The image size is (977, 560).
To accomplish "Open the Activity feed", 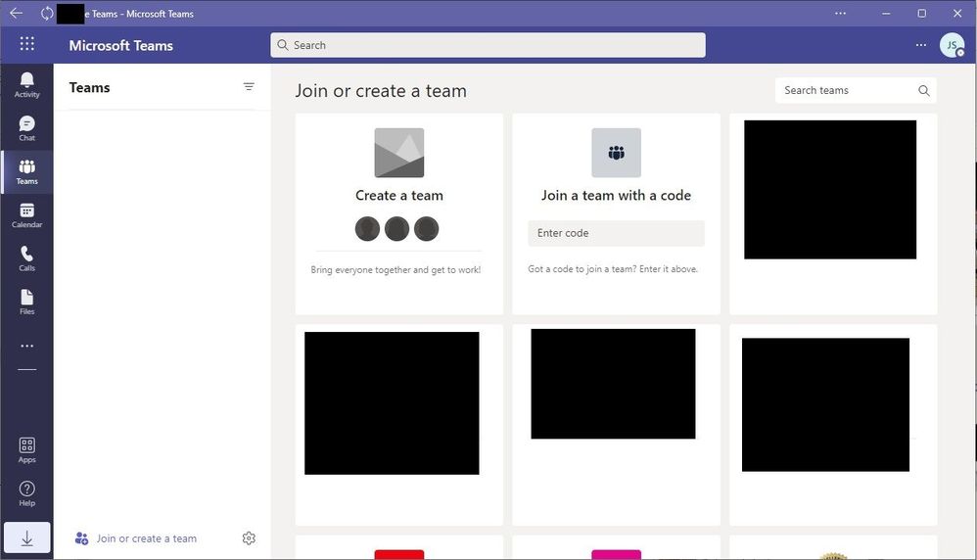I will pyautogui.click(x=26, y=85).
